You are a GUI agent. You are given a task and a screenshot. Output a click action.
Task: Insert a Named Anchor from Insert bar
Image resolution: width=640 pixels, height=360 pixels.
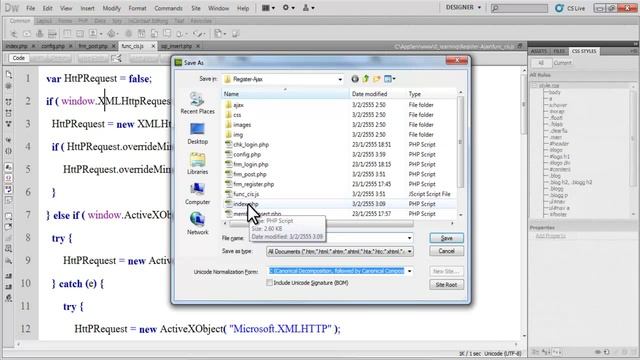pos(40,34)
